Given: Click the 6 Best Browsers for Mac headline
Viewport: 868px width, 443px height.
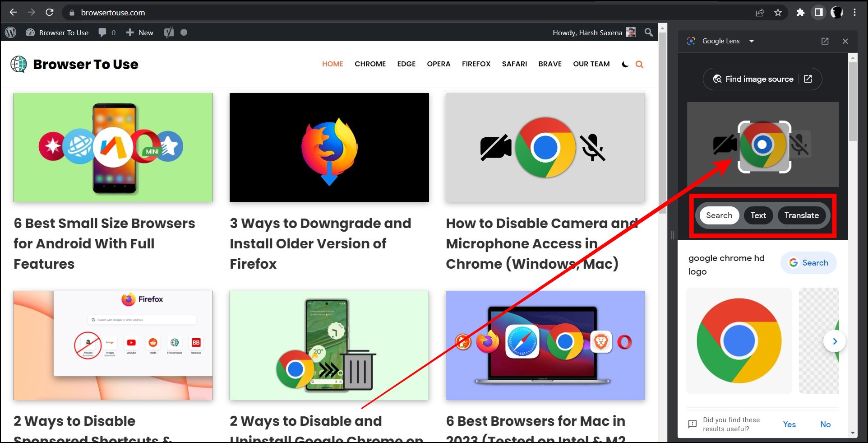Looking at the screenshot, I should coord(536,428).
